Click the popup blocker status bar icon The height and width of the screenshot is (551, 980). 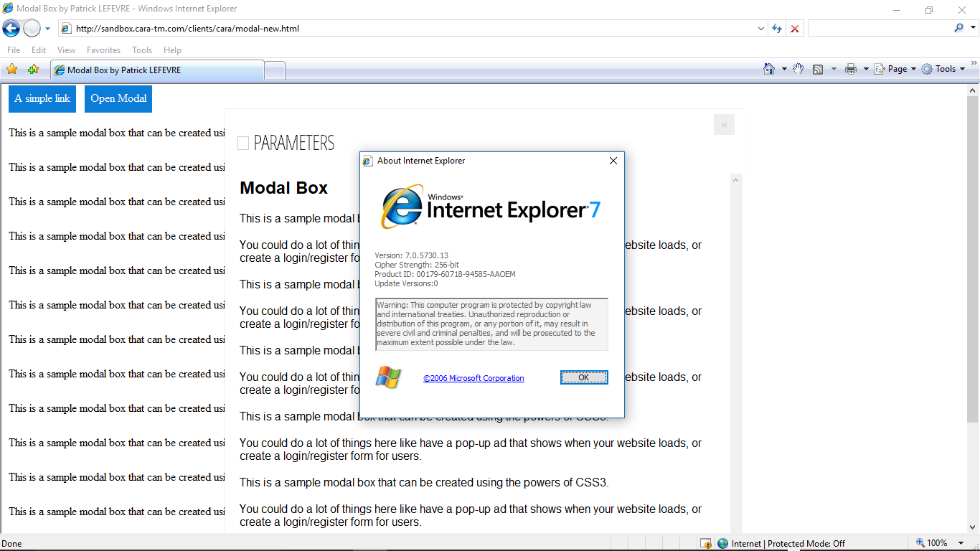click(706, 544)
